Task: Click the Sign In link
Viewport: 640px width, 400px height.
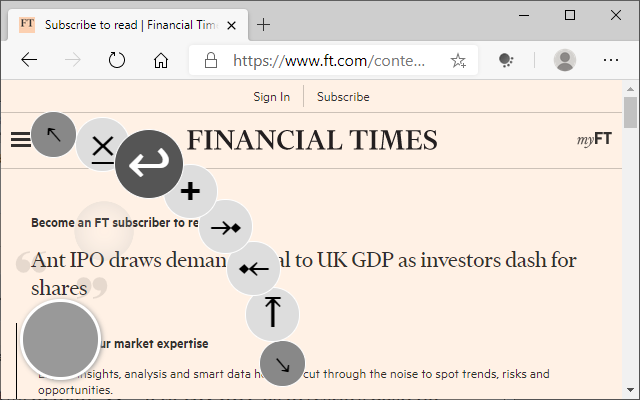Action: click(x=271, y=97)
